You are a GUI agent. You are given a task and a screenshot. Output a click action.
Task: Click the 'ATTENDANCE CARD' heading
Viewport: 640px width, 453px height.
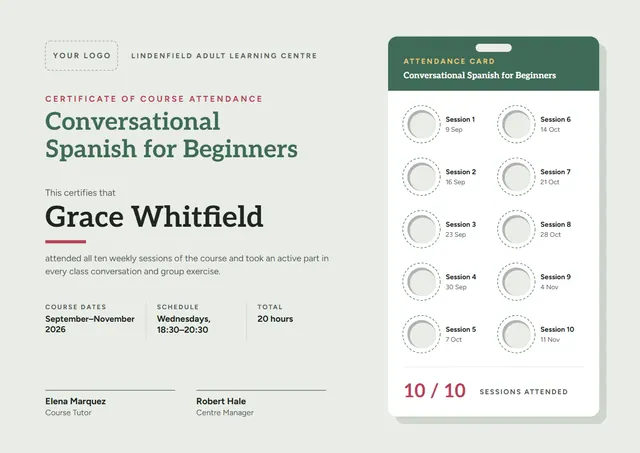click(449, 61)
